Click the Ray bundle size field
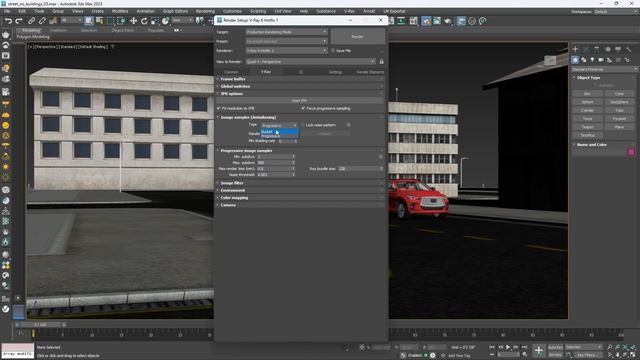This screenshot has height=360, width=640. point(360,168)
